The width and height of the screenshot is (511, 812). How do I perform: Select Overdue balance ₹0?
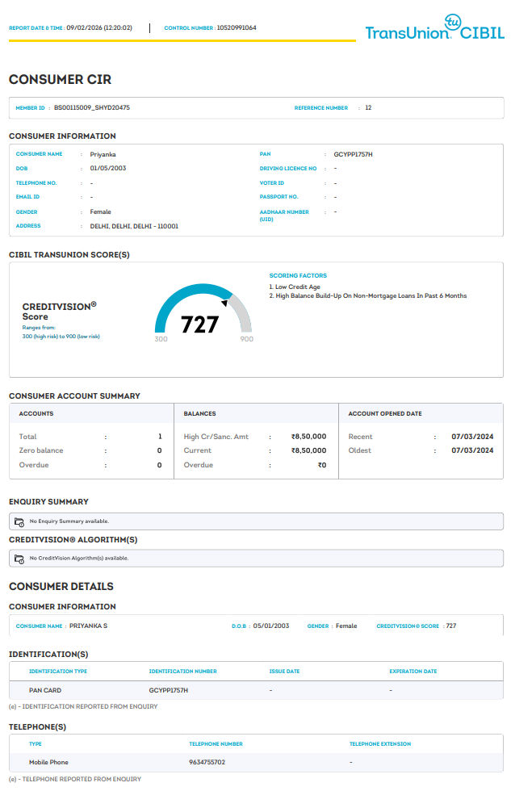322,465
